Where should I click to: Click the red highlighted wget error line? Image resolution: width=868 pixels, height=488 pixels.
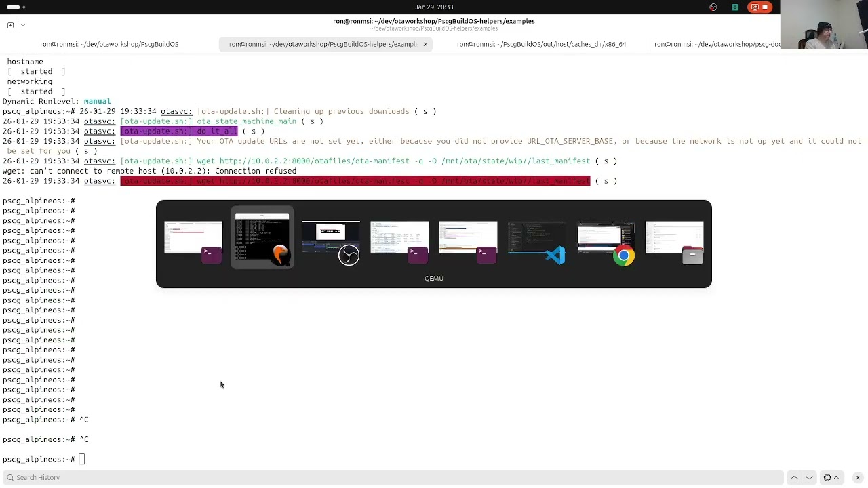[355, 181]
